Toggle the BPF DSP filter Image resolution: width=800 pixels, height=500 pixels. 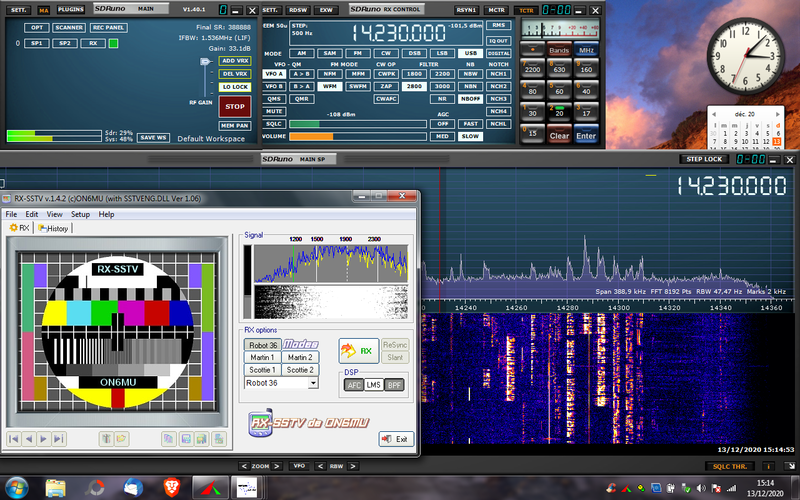tap(394, 384)
